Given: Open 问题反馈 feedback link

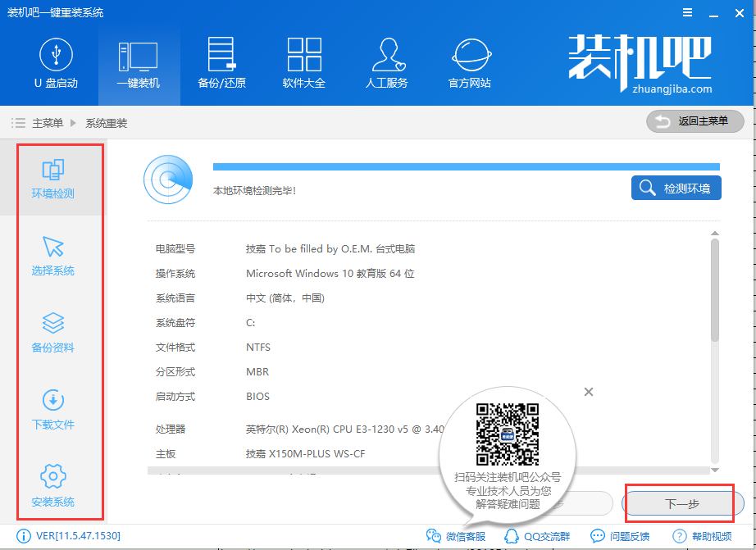Looking at the screenshot, I should tap(620, 536).
